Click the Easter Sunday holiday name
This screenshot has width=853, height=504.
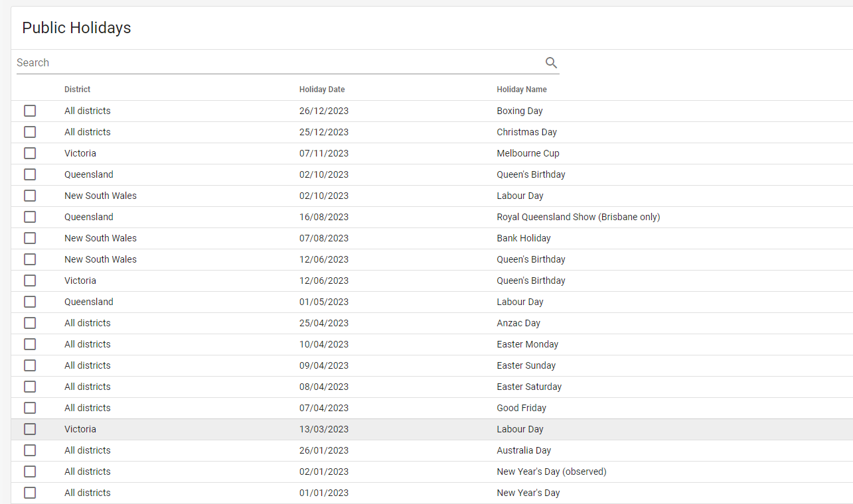[526, 365]
